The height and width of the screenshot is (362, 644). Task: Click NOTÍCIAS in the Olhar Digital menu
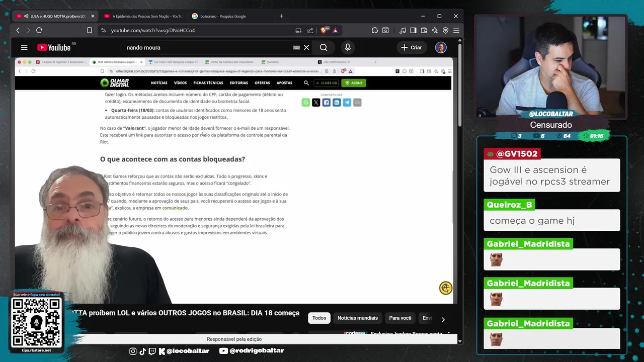tap(159, 83)
